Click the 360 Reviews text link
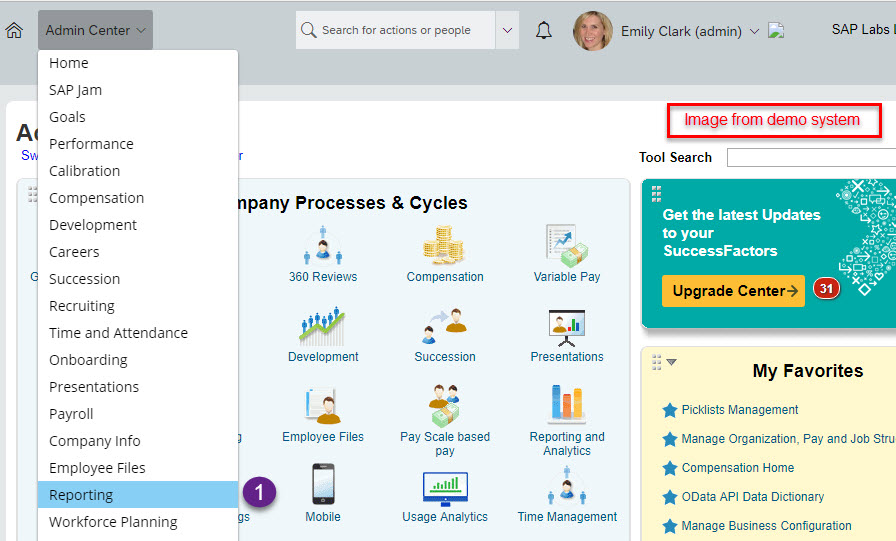 (x=323, y=277)
